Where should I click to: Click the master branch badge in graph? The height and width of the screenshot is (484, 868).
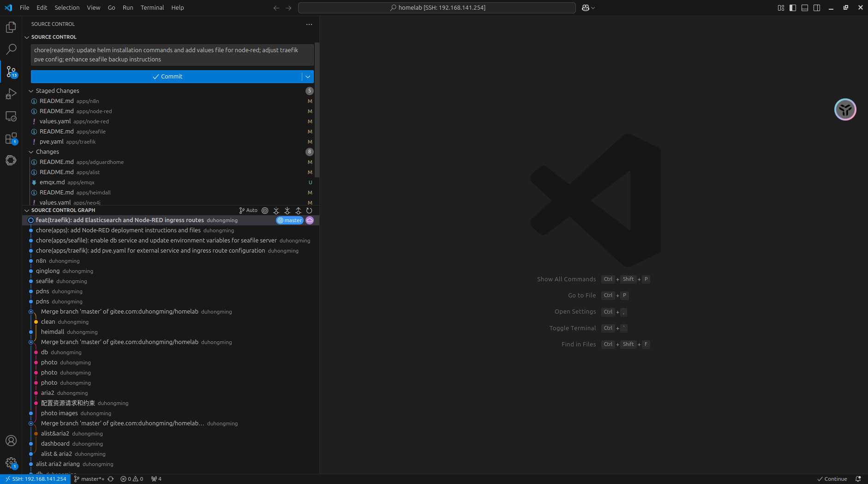(x=290, y=220)
